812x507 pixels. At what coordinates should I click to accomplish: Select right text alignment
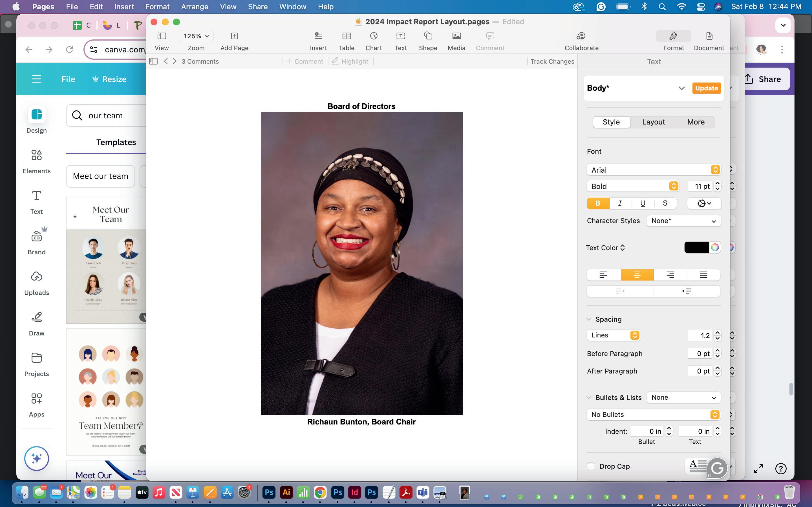tap(670, 275)
